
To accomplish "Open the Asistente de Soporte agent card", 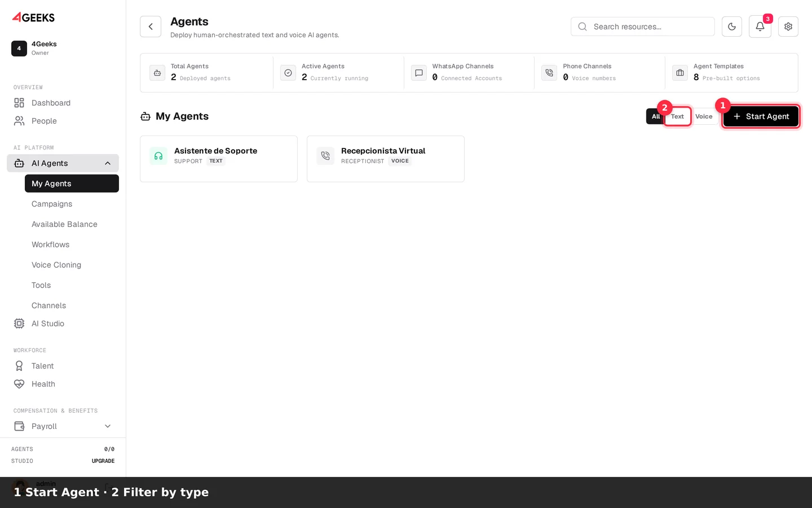I will (219, 159).
